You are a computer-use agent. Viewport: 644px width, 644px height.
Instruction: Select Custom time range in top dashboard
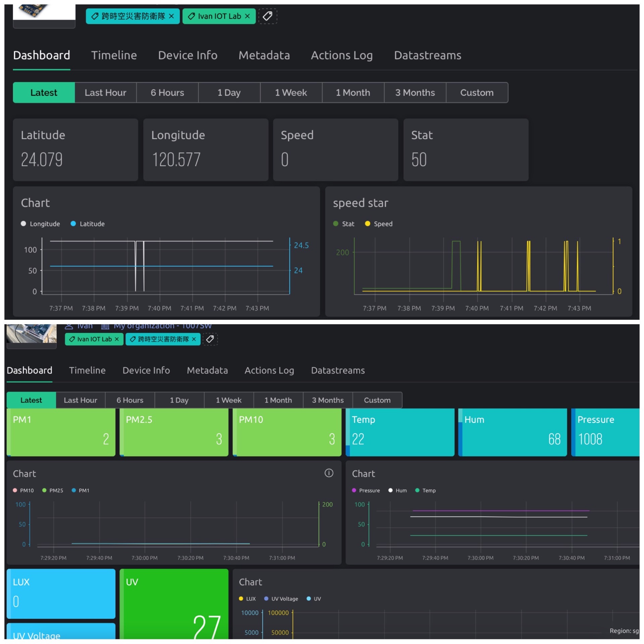477,93
